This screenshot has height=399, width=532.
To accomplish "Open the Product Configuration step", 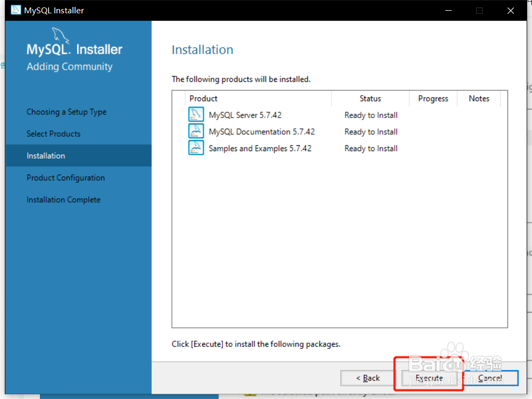I will (66, 178).
